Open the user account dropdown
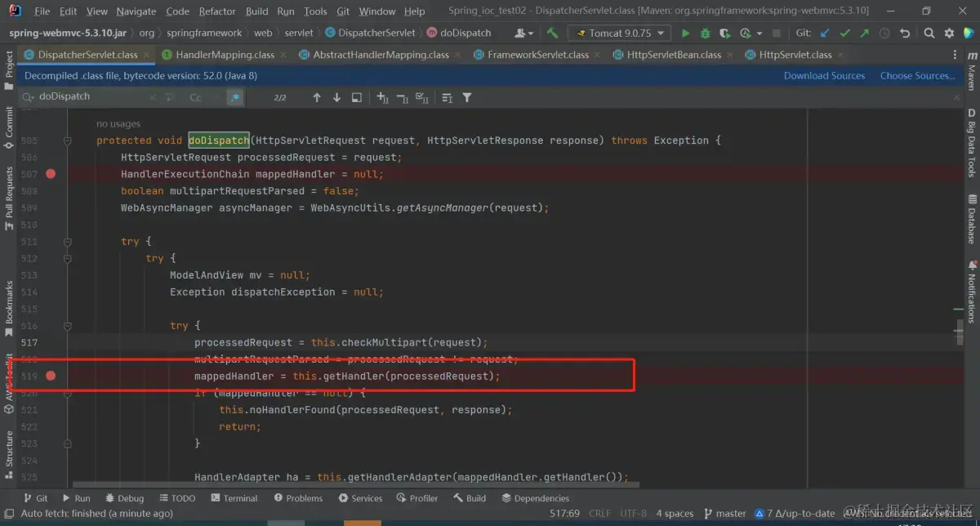Screen dimensions: 980x526 pos(525,33)
